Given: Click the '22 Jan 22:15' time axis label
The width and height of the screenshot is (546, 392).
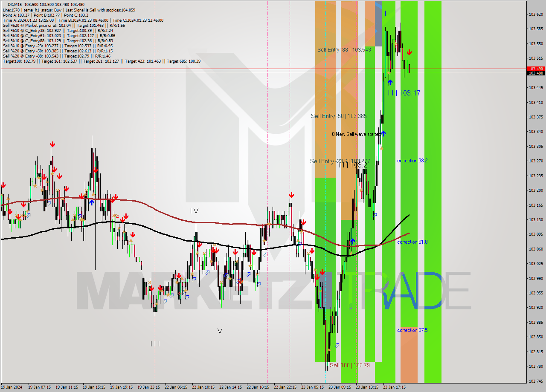Looking at the screenshot, I should coord(285,387).
